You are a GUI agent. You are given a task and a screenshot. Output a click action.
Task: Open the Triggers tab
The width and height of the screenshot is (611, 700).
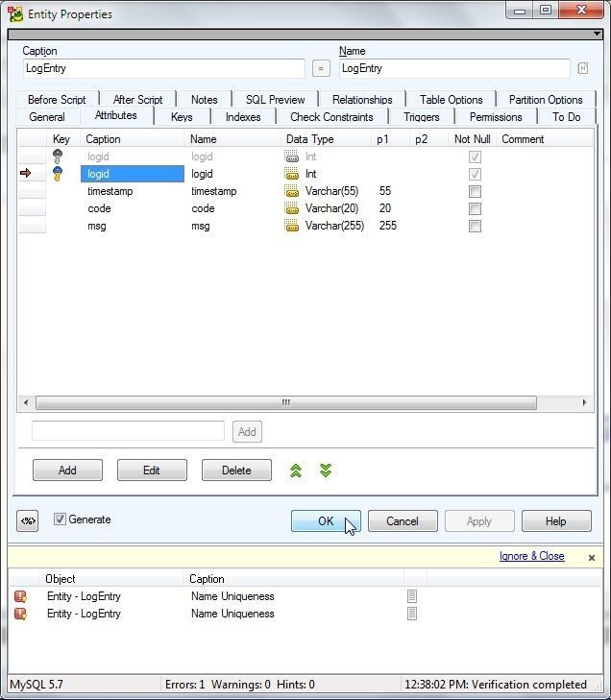point(422,117)
